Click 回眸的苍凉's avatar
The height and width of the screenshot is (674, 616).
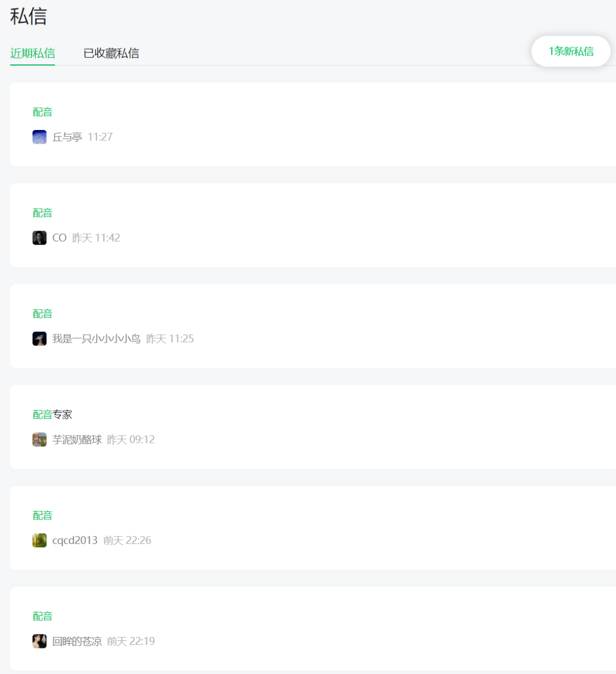coord(39,641)
